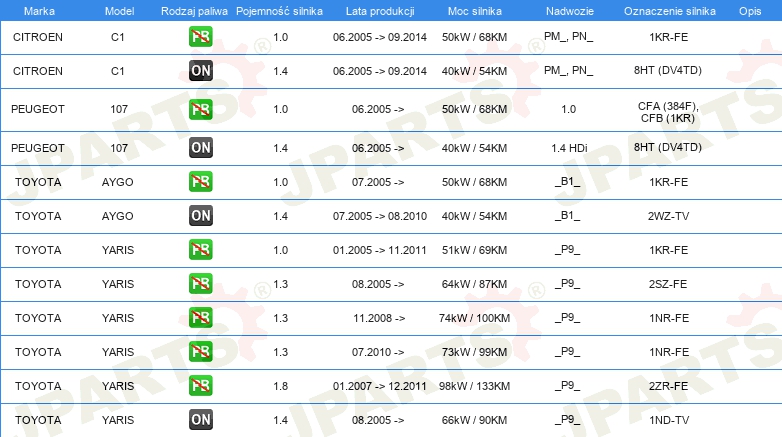Image resolution: width=782 pixels, height=437 pixels.
Task: Click power value 64kW / 87KM
Action: coord(474,284)
